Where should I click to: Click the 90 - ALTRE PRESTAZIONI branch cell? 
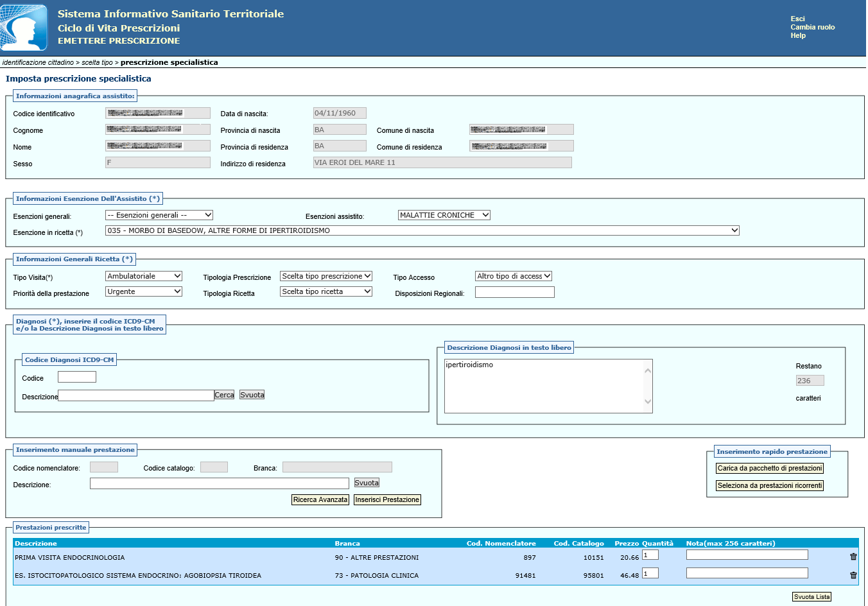pos(377,557)
